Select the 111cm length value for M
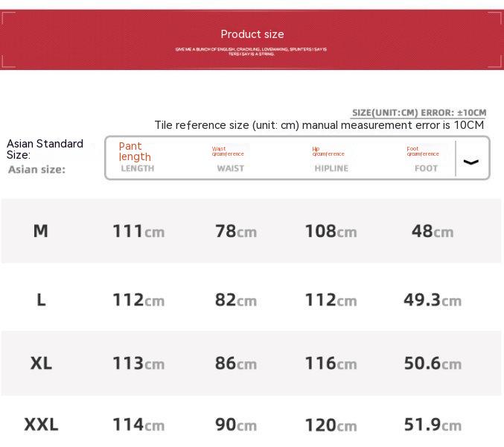This screenshot has width=504, height=447. 138,231
